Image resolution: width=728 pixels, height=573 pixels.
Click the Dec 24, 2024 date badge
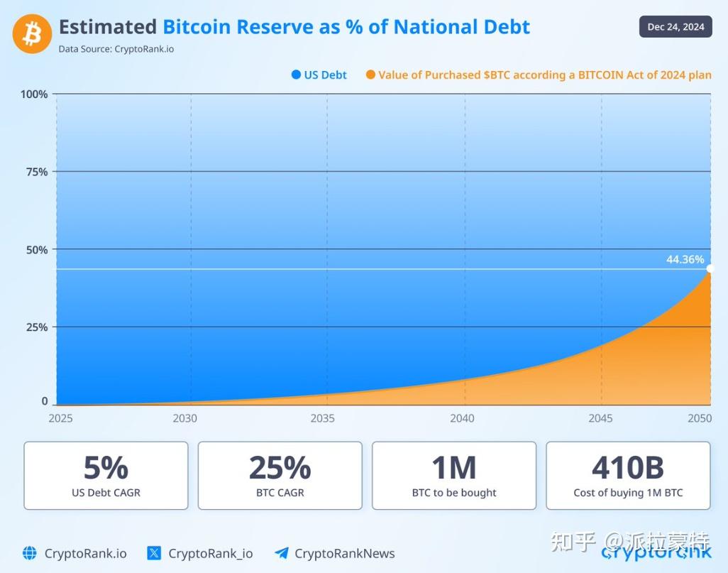pyautogui.click(x=675, y=27)
